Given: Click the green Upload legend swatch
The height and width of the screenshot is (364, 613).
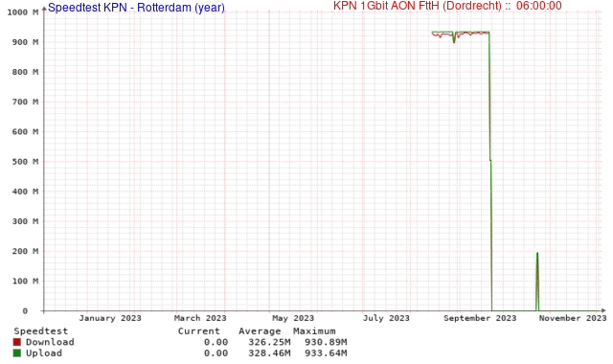Looking at the screenshot, I should tap(17, 353).
